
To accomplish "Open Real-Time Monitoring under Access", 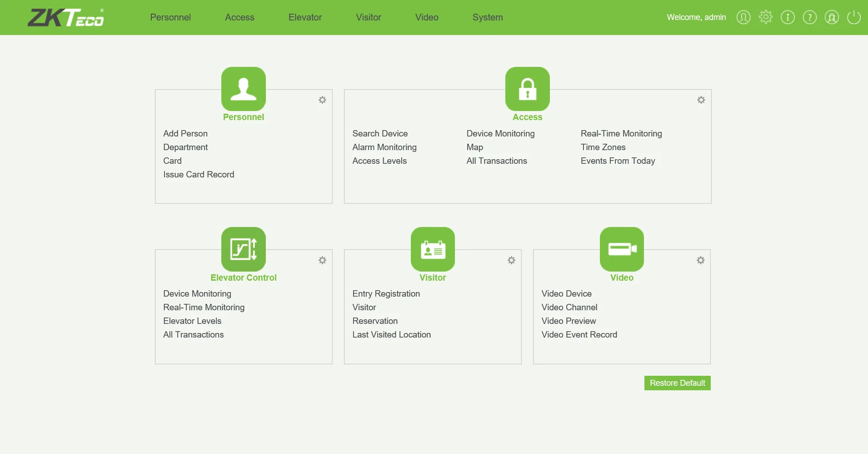I will pos(621,133).
